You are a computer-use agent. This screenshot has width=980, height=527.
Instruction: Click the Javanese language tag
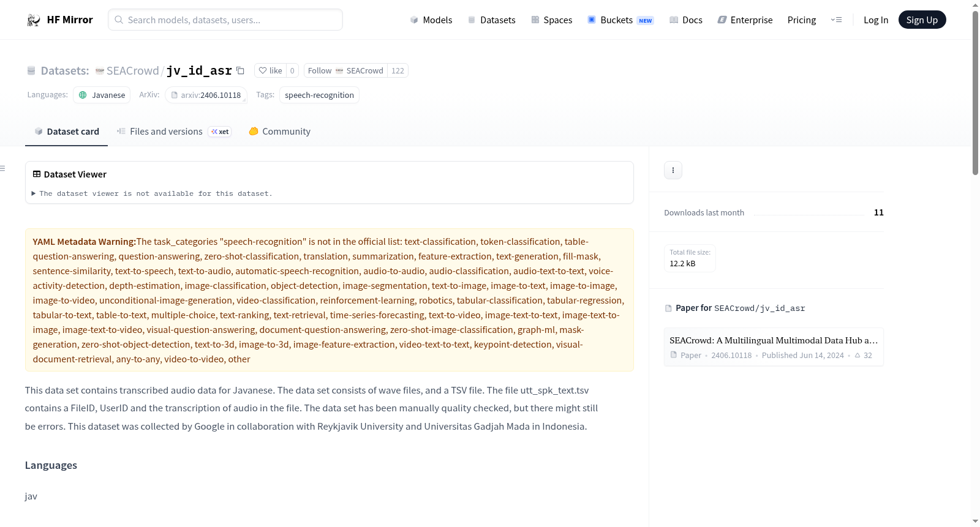point(102,95)
